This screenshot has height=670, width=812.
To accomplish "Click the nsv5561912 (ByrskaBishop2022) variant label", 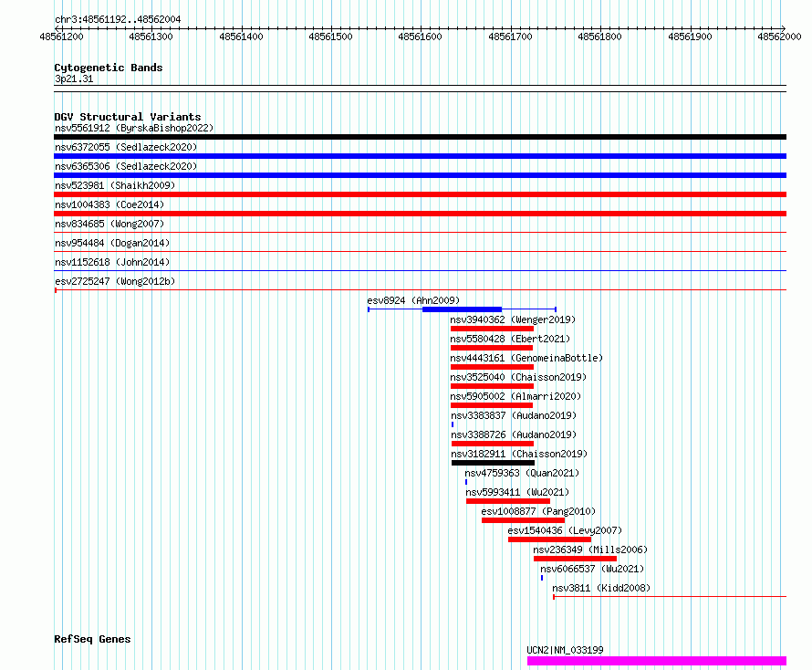I will (x=134, y=128).
